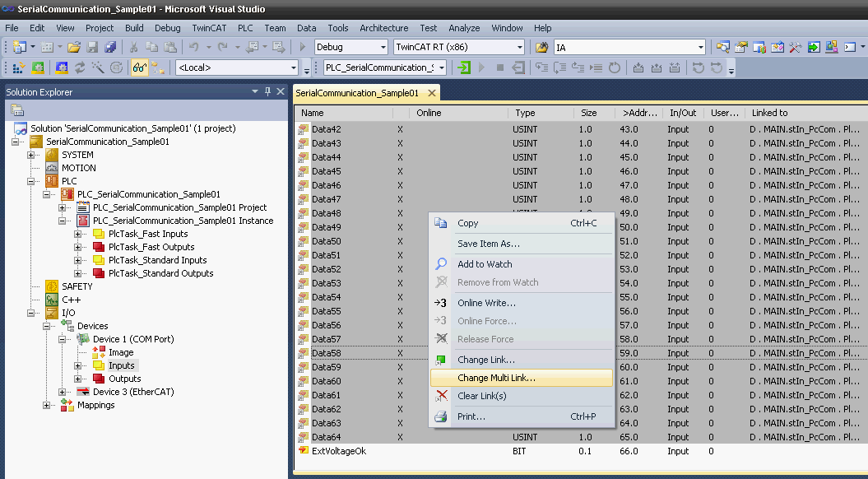The width and height of the screenshot is (868, 479).
Task: Click the Solution Explorer home view icon
Action: click(x=17, y=110)
